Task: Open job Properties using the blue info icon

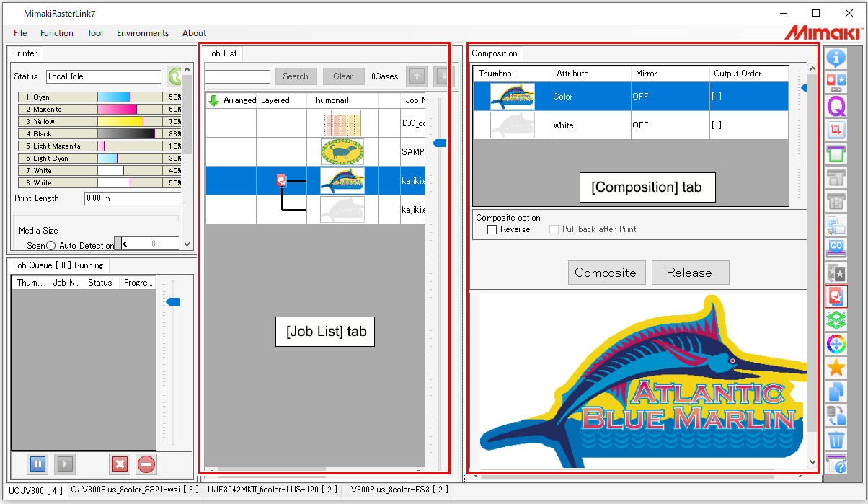Action: pos(836,58)
